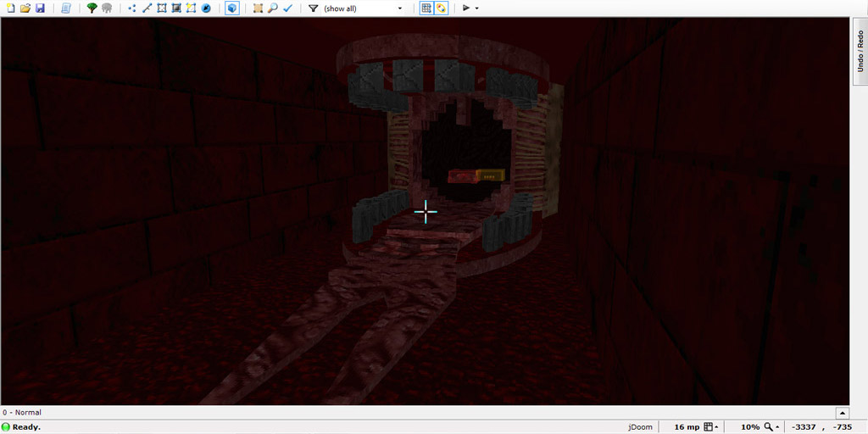
Task: Select the Make Sectors mode icon
Action: click(x=191, y=8)
